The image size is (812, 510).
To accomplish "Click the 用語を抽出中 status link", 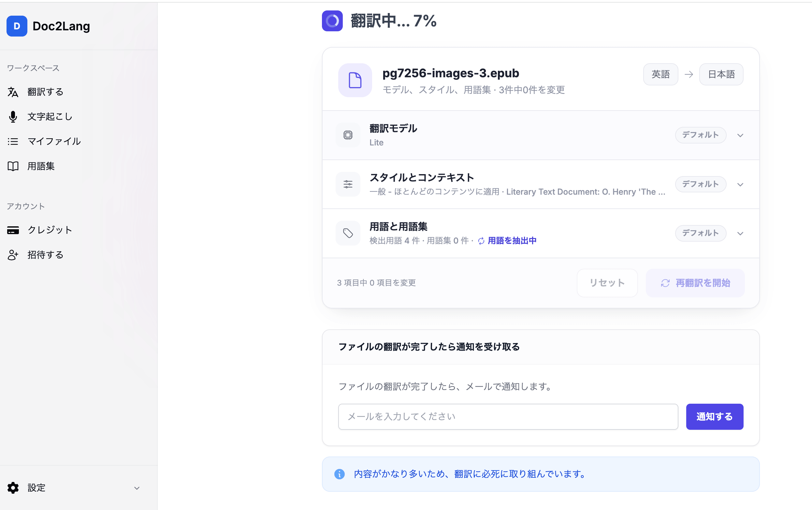I will point(512,241).
